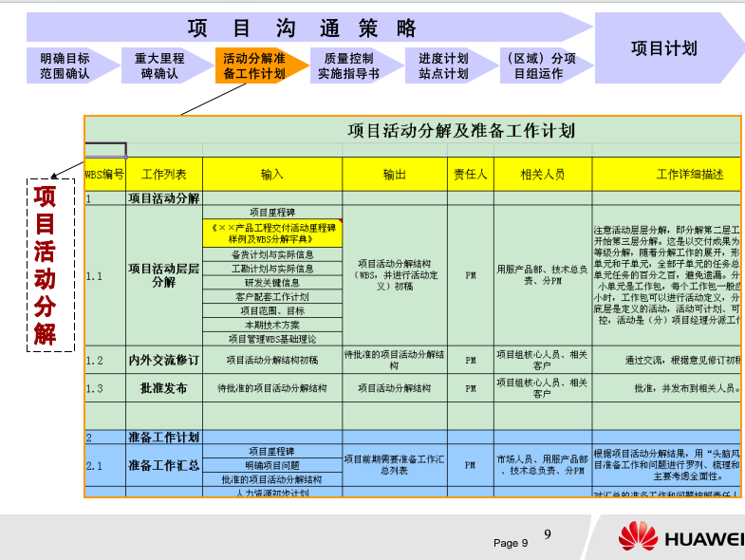Image resolution: width=745 pixels, height=560 pixels.
Task: Select the 研发关键信息 input cell
Action: (272, 283)
